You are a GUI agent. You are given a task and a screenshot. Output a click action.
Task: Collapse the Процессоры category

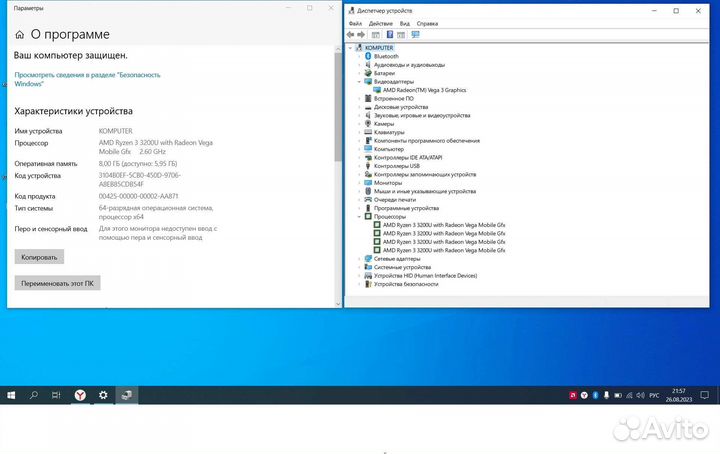tap(360, 216)
